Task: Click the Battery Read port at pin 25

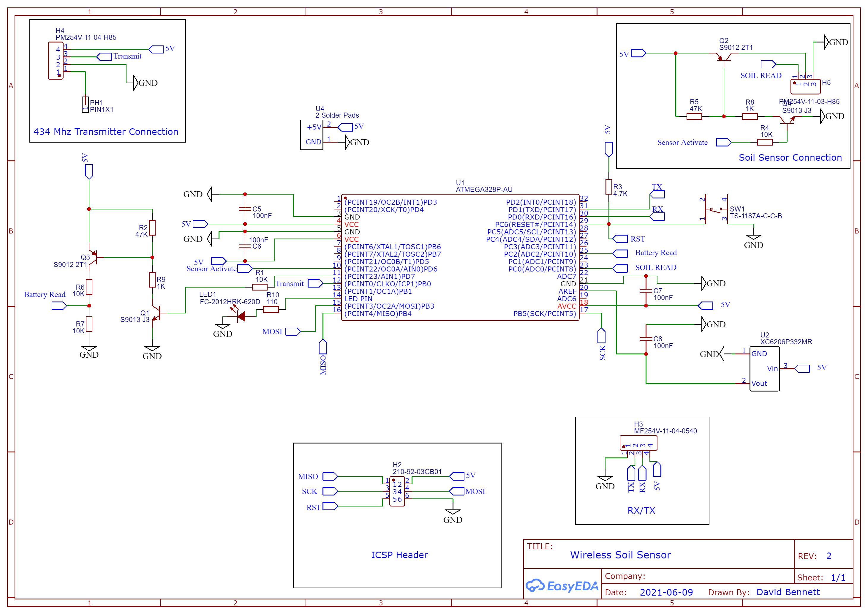Action: (x=620, y=253)
